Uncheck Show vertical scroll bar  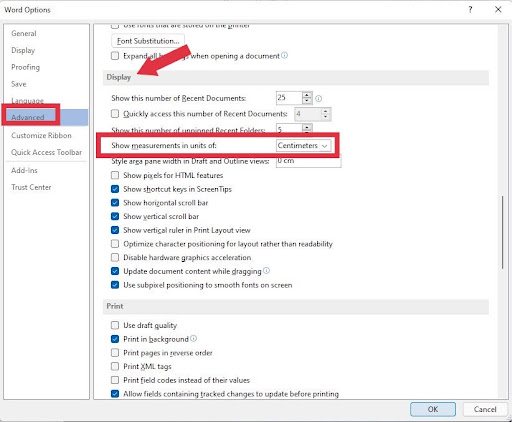115,216
